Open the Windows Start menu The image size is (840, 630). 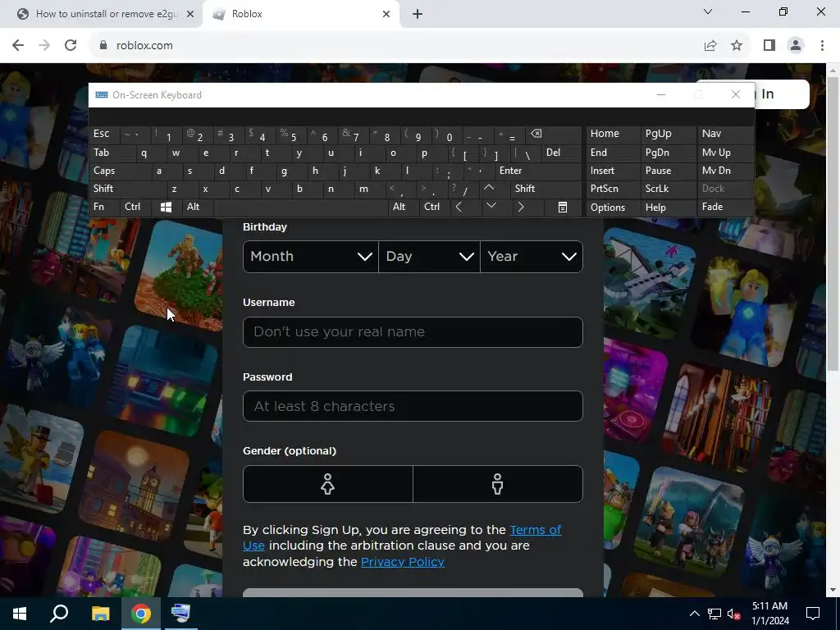(20, 614)
